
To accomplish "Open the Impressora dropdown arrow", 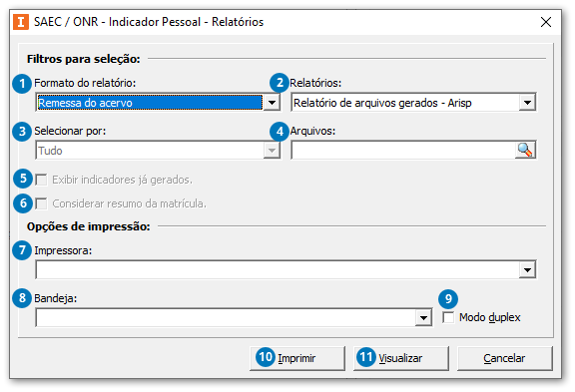I will (x=527, y=270).
